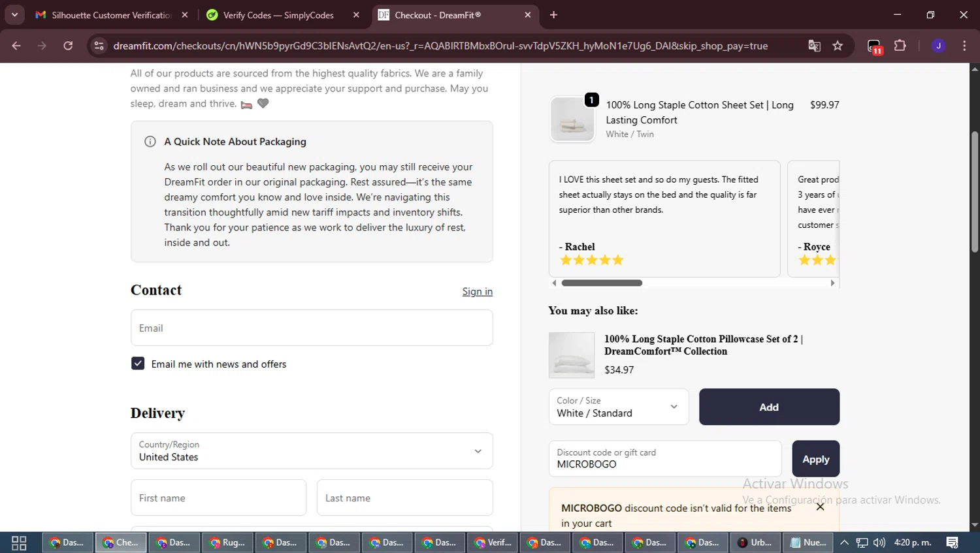The height and width of the screenshot is (553, 980).
Task: Click the Pillowcase Set of 2 title
Action: [x=703, y=345]
